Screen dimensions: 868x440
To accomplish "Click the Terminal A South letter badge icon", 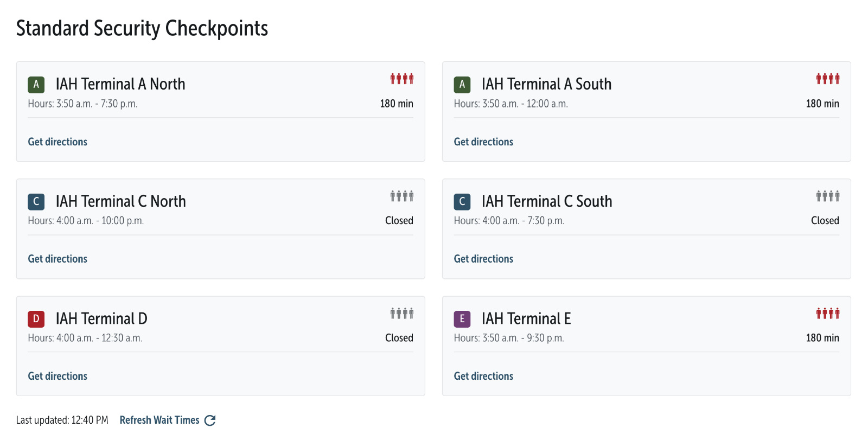I will [462, 84].
